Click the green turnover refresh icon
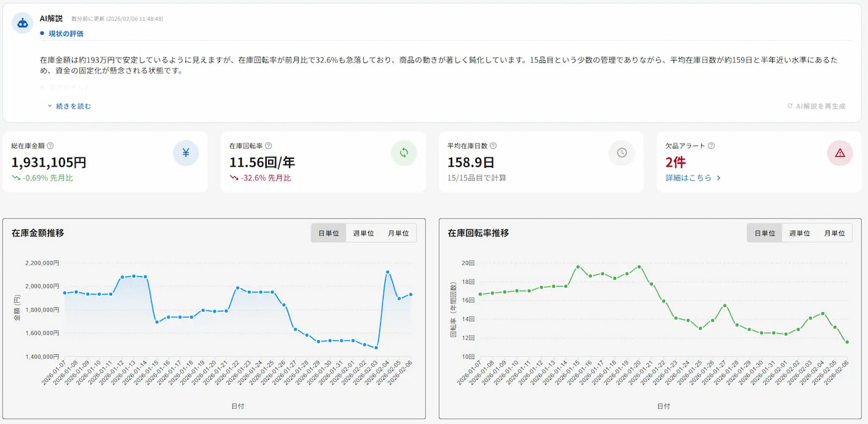This screenshot has height=424, width=868. 404,153
